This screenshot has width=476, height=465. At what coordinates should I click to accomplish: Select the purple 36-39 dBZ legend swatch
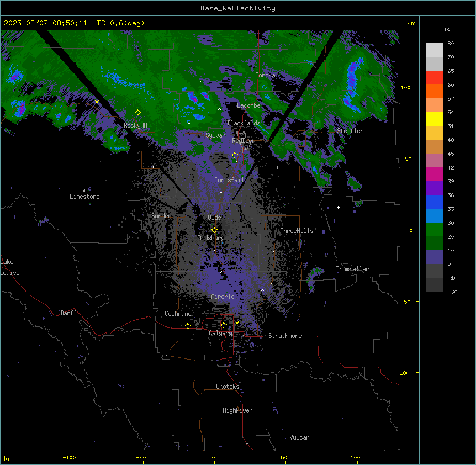click(x=434, y=188)
